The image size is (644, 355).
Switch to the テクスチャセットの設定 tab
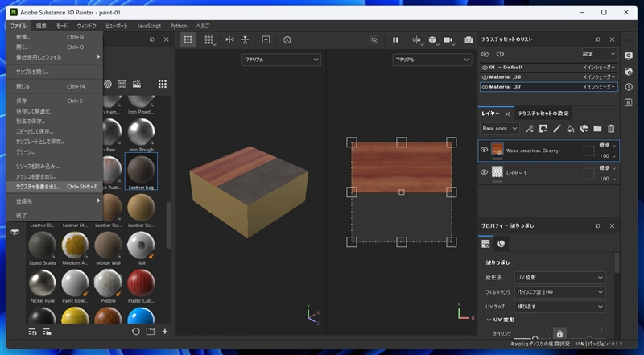543,114
